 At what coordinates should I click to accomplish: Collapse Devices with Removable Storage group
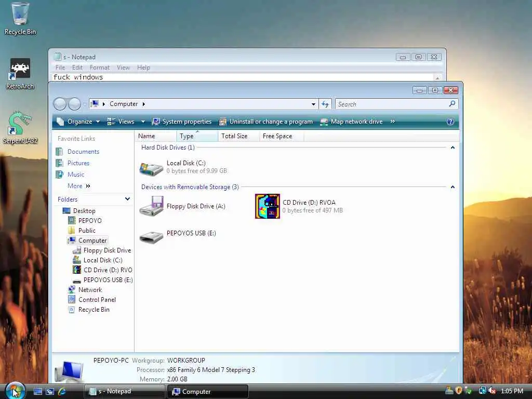pyautogui.click(x=453, y=187)
